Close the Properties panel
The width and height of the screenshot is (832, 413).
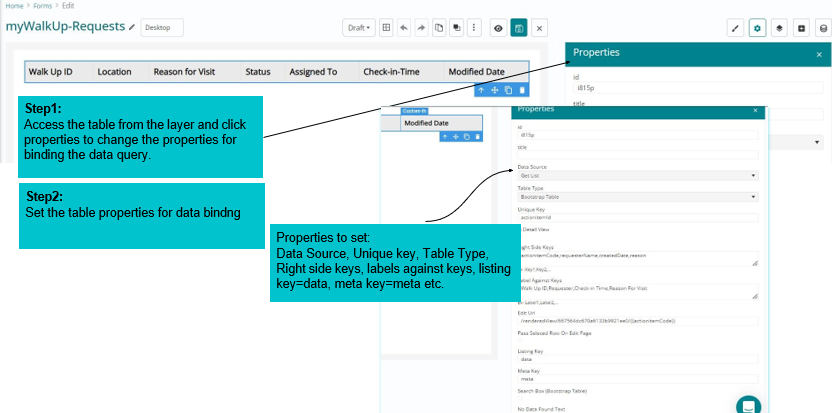click(x=818, y=52)
